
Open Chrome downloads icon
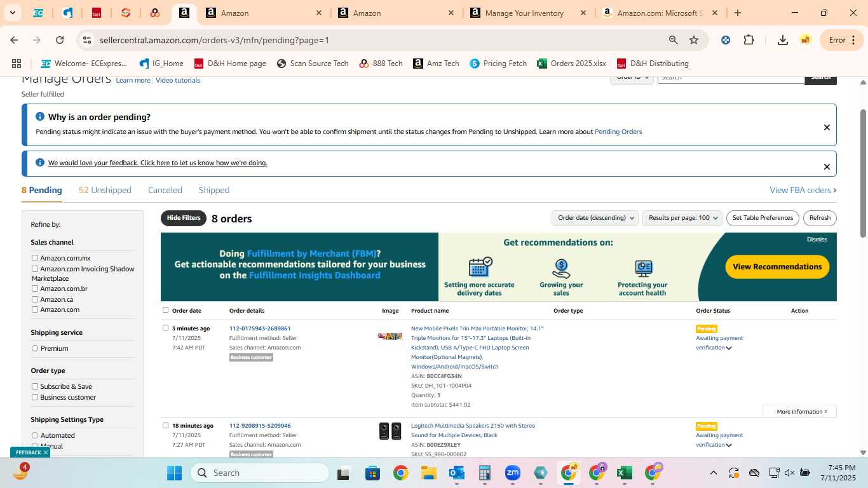[783, 40]
